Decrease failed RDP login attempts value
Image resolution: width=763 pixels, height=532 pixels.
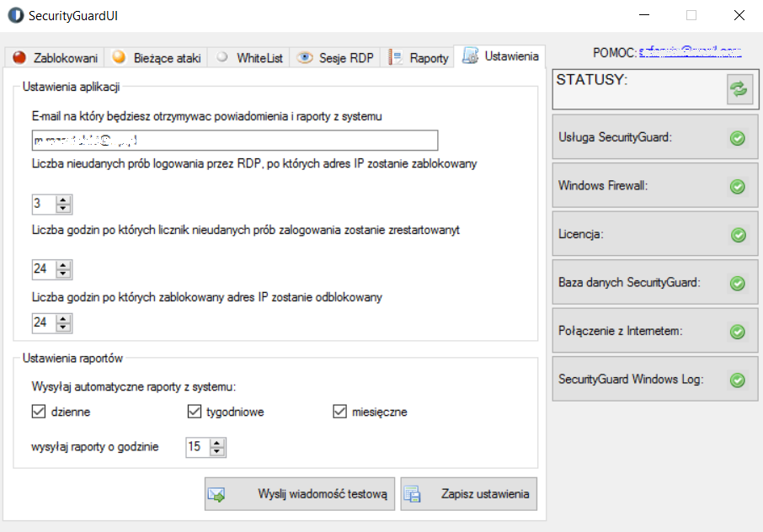(x=63, y=209)
